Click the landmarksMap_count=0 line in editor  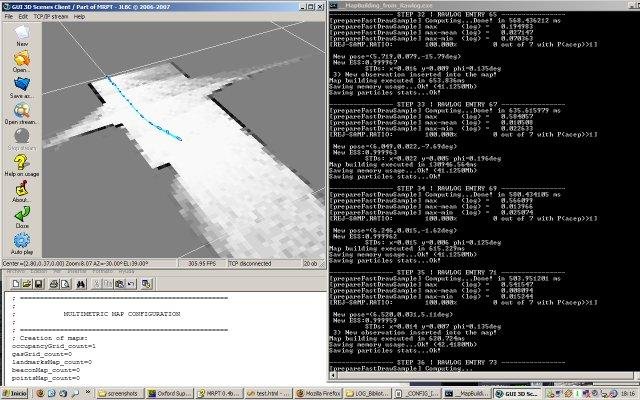coord(51,362)
